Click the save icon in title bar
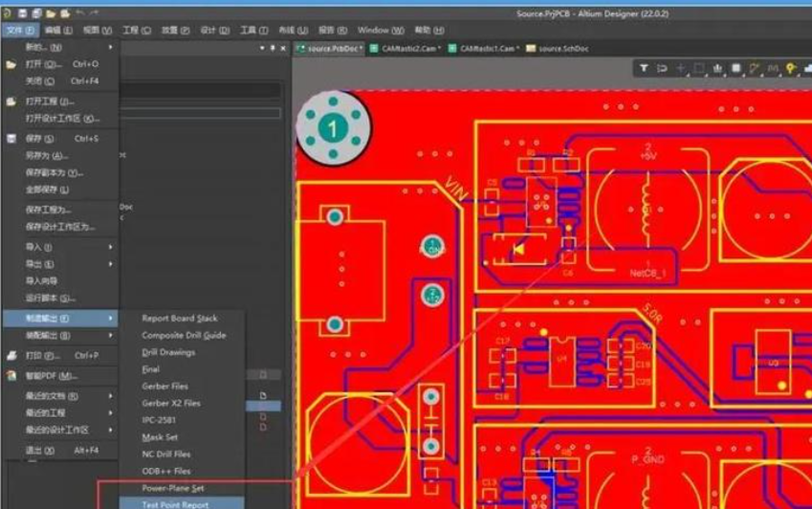The width and height of the screenshot is (812, 509). [22, 12]
